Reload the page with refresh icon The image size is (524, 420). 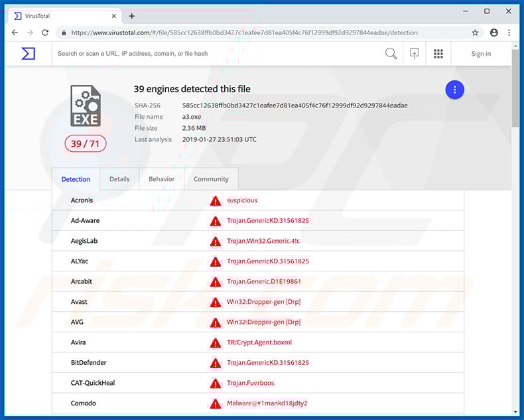[x=45, y=33]
